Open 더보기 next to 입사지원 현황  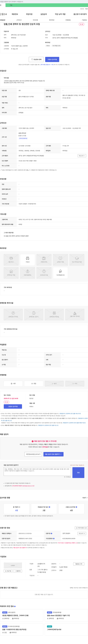click(x=85, y=498)
